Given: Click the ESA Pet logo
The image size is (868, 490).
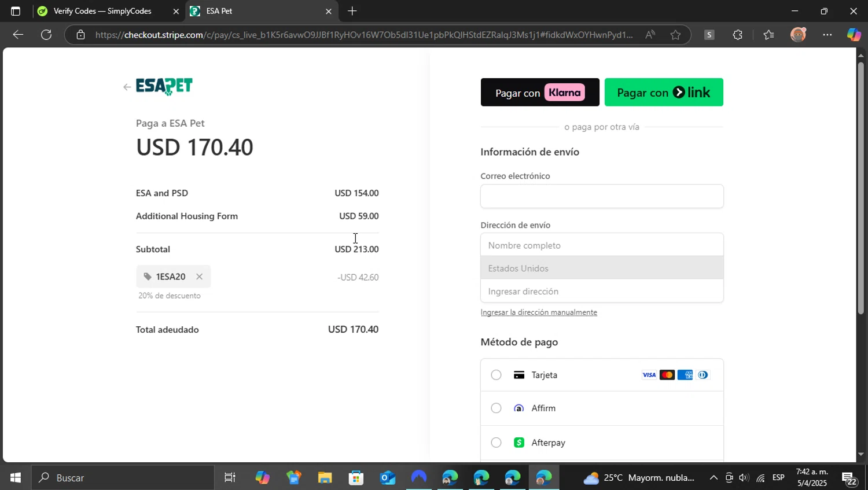Looking at the screenshot, I should 164,87.
